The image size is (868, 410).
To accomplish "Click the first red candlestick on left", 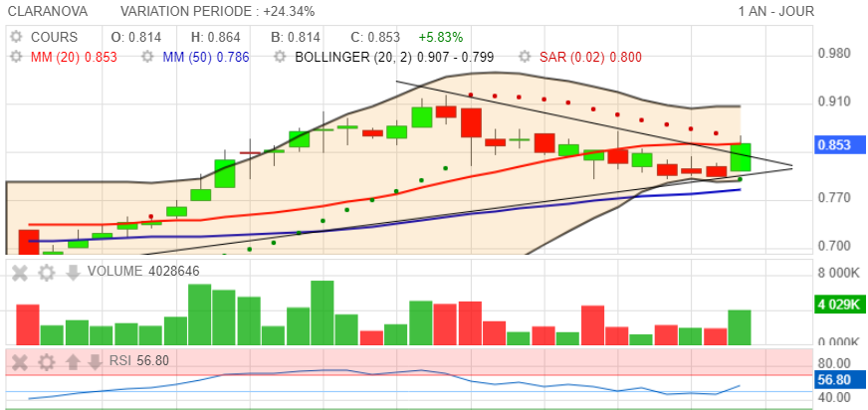I will point(29,243).
